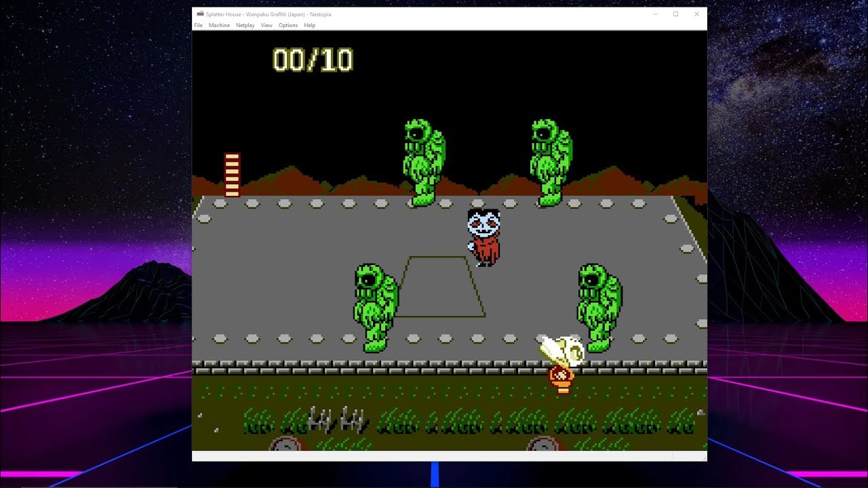Click the striped health bar gauge
Viewport: 868px width, 488px height.
pyautogui.click(x=232, y=175)
